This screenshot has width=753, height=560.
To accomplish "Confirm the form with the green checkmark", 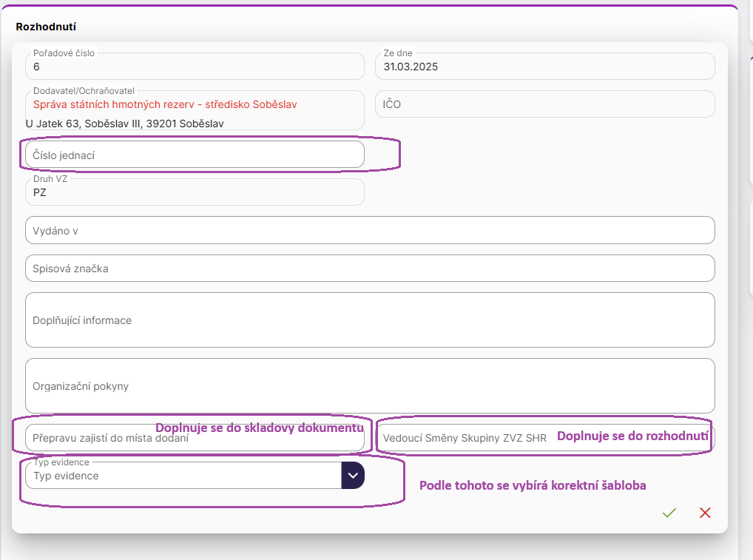I will (669, 513).
